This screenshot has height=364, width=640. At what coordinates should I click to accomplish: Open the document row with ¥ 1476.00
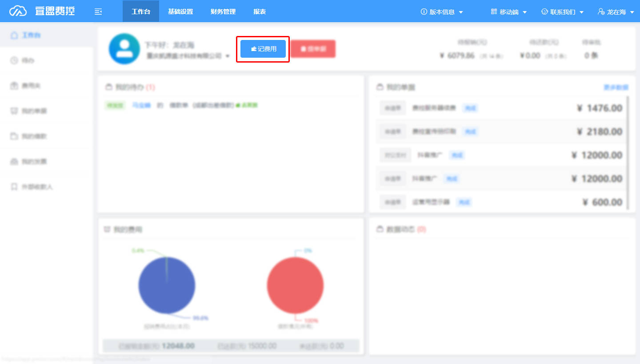[x=501, y=108]
